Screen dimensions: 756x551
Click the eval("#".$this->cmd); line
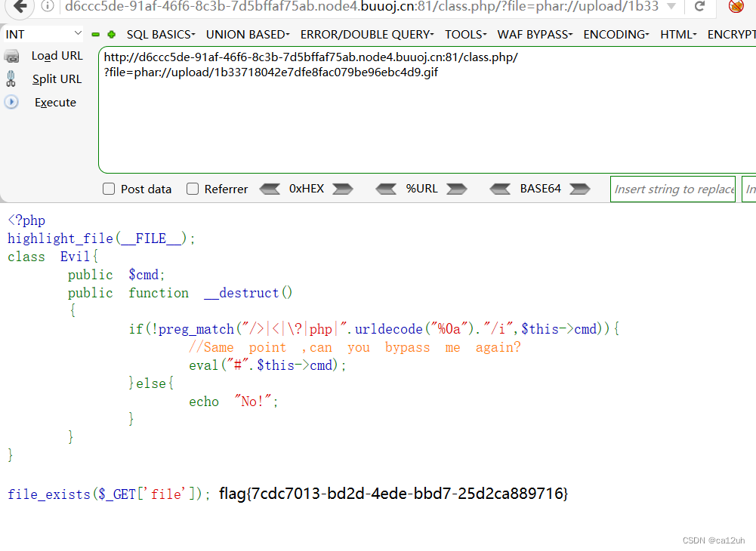267,365
